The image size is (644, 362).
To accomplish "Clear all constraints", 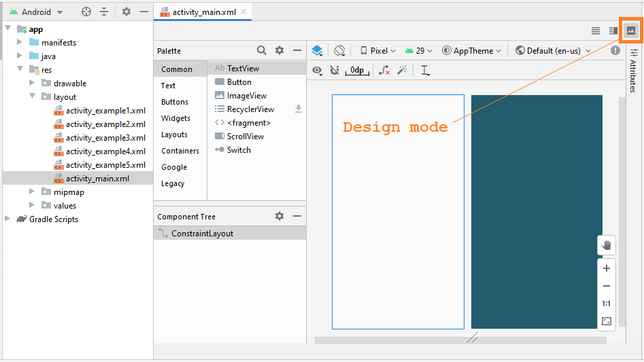I will click(384, 71).
